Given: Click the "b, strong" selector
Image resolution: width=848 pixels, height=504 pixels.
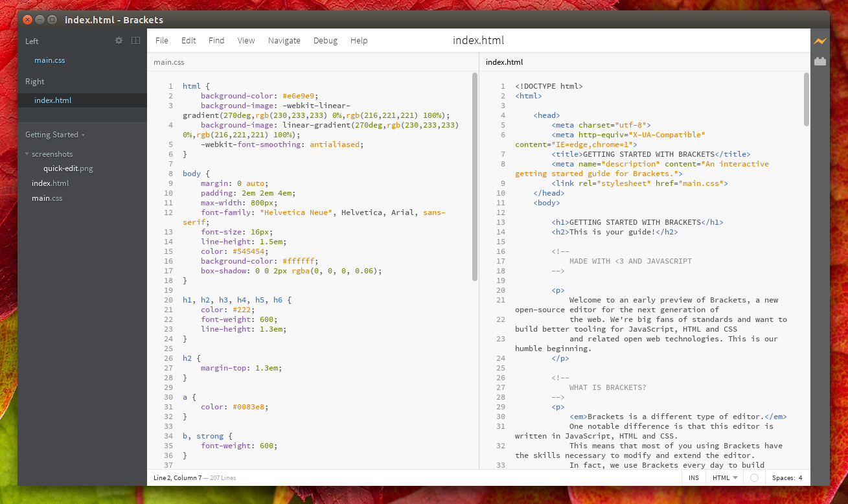Looking at the screenshot, I should 203,436.
